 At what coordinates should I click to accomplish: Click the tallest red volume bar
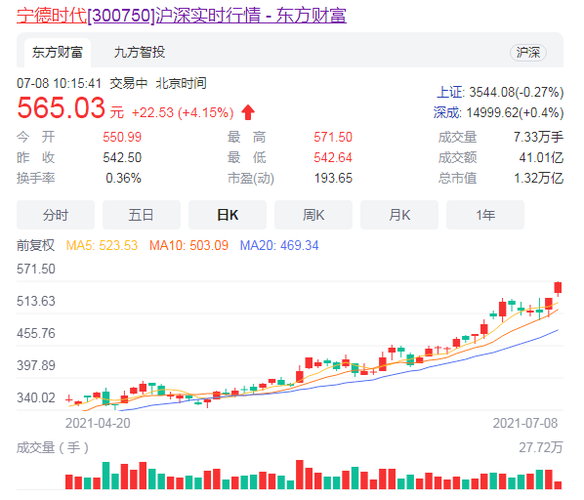tap(299, 475)
